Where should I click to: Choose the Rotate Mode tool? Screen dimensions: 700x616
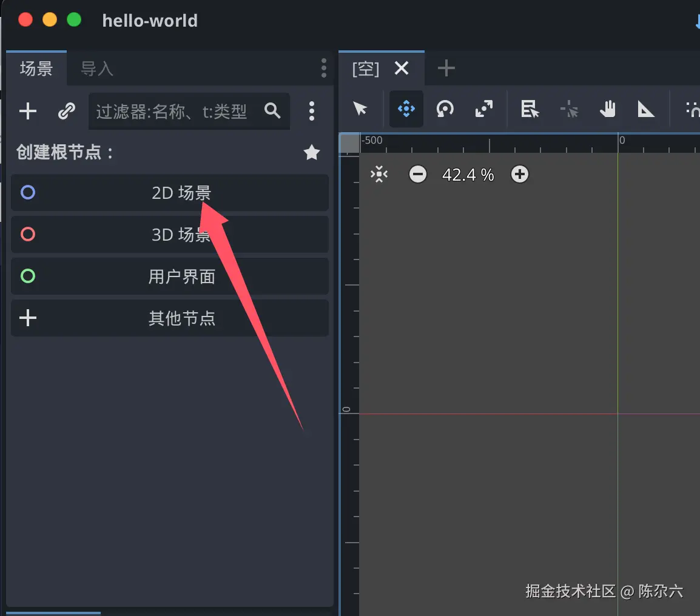coord(445,109)
